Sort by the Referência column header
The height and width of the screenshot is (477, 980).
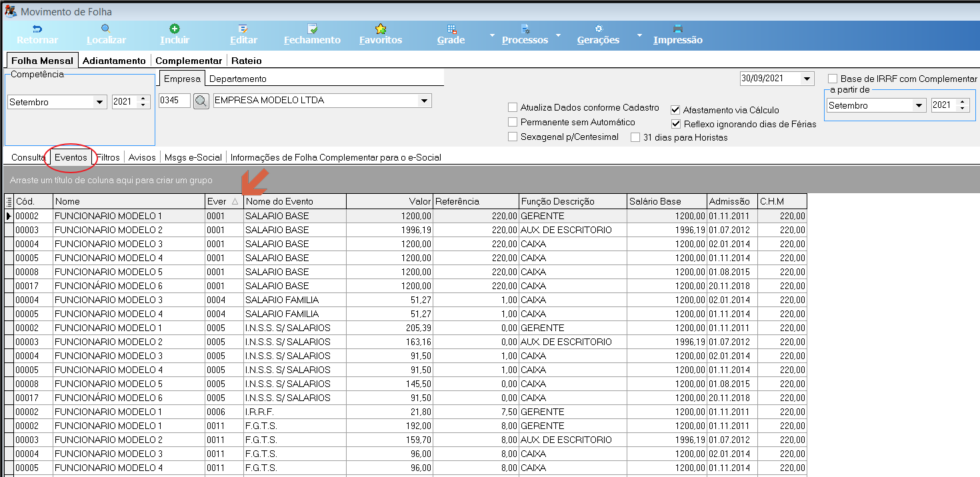[476, 201]
